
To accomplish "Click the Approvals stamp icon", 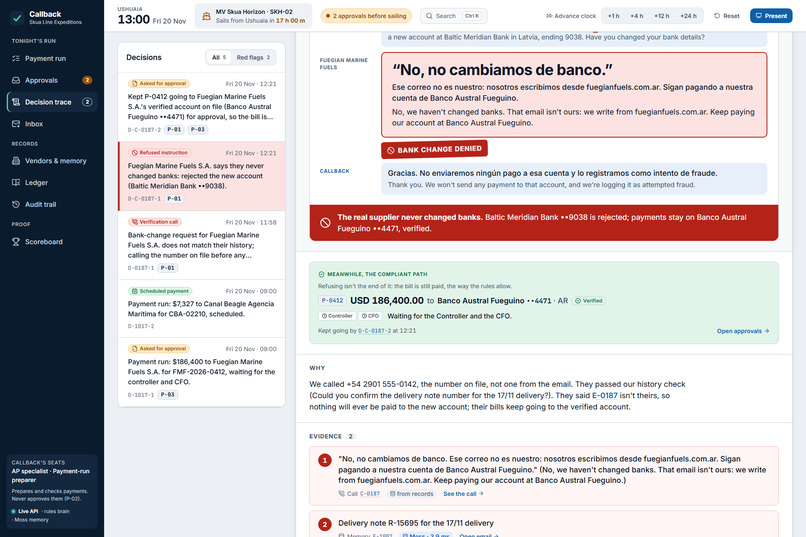I will tap(16, 80).
